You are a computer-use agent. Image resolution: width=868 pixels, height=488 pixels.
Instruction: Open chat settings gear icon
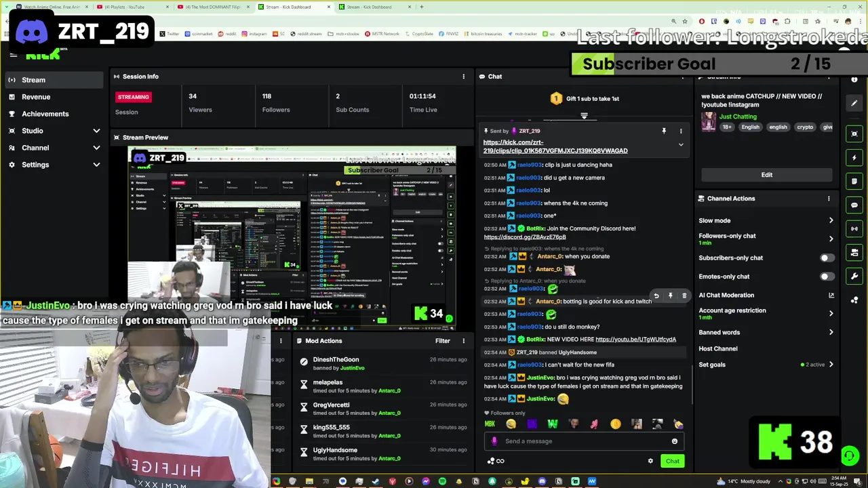650,461
